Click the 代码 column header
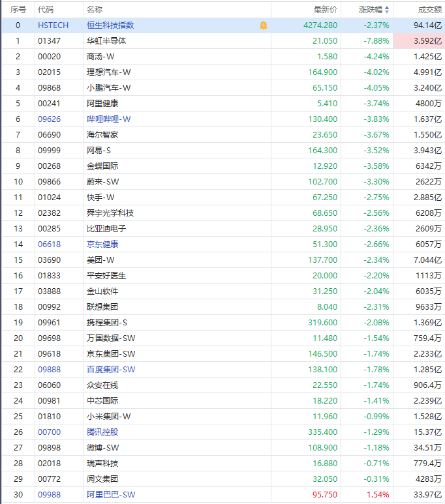The image size is (445, 504). [x=46, y=10]
